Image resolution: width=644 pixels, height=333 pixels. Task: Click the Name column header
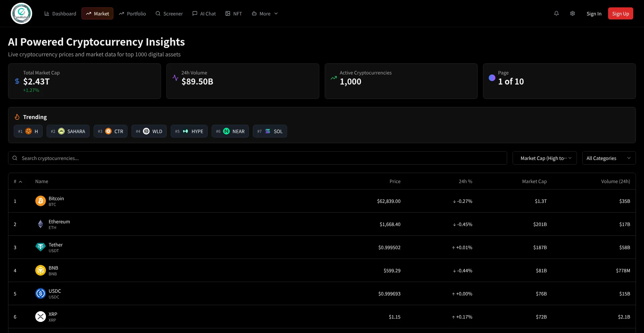(42, 181)
